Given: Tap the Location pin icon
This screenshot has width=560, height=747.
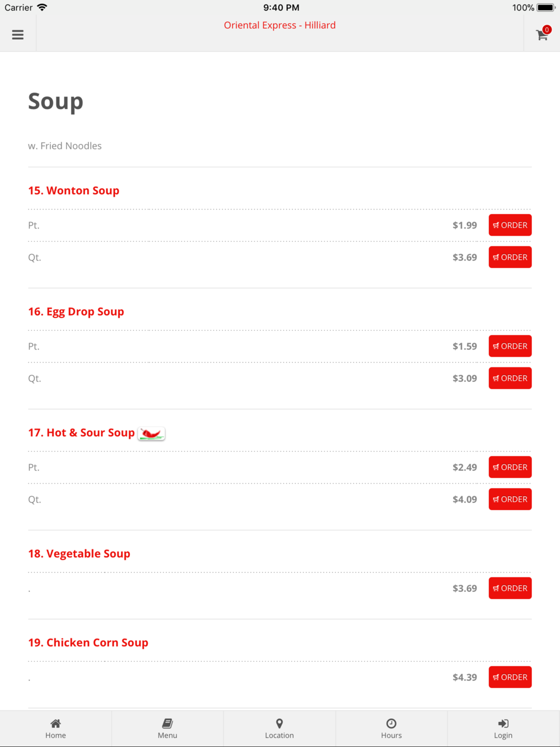Looking at the screenshot, I should tap(279, 723).
